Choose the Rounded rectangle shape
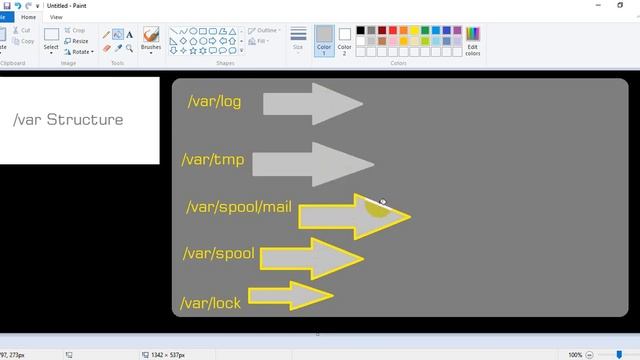 [x=213, y=31]
